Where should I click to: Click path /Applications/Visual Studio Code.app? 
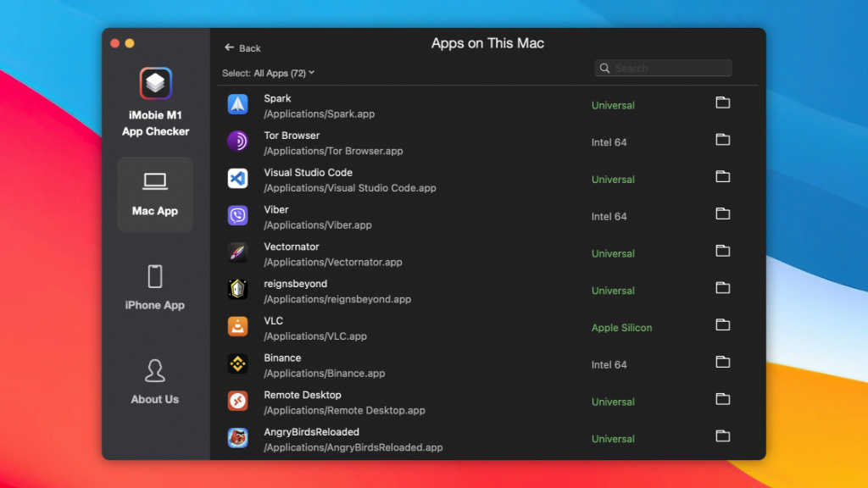point(350,188)
